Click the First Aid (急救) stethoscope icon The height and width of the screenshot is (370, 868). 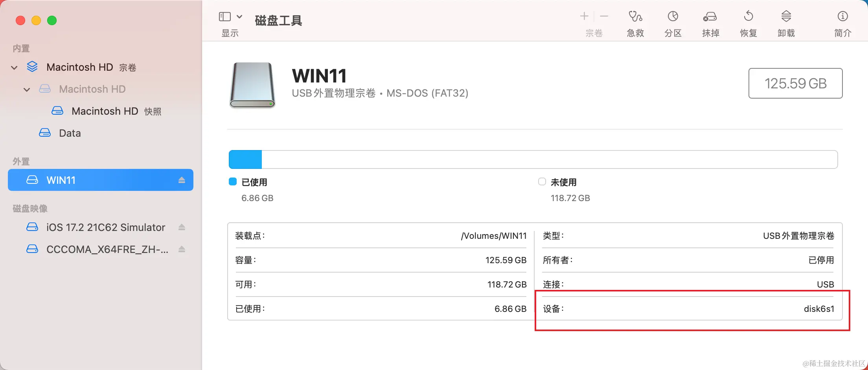tap(635, 16)
